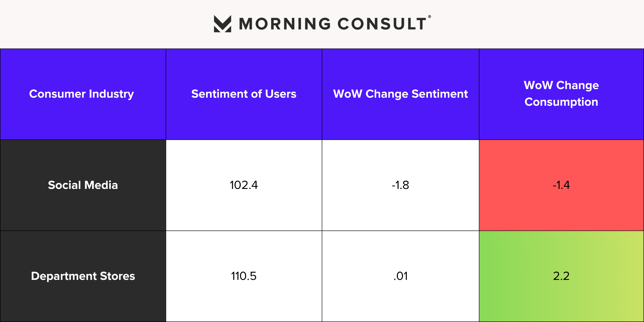644x322 pixels.
Task: Select the 102.4 sentiment value
Action: pyautogui.click(x=244, y=185)
